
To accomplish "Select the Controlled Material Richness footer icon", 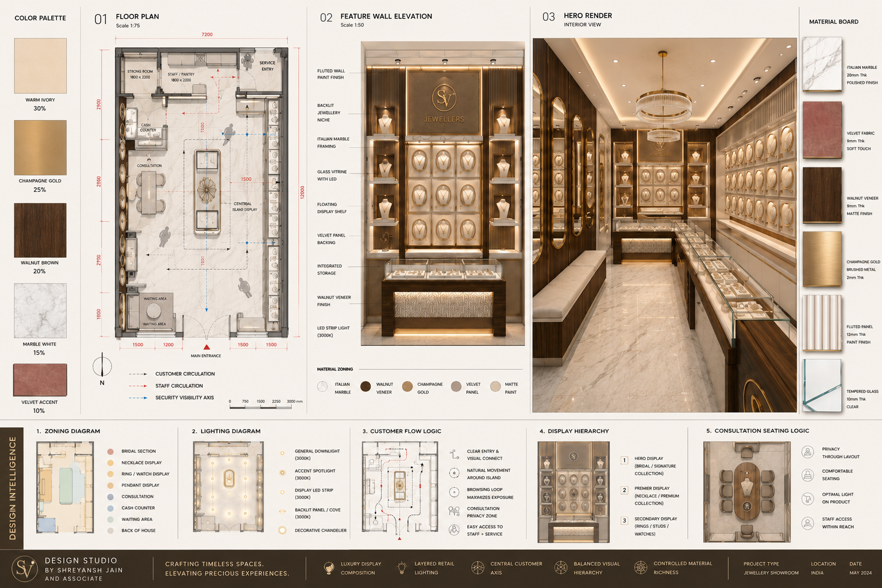I will (641, 568).
